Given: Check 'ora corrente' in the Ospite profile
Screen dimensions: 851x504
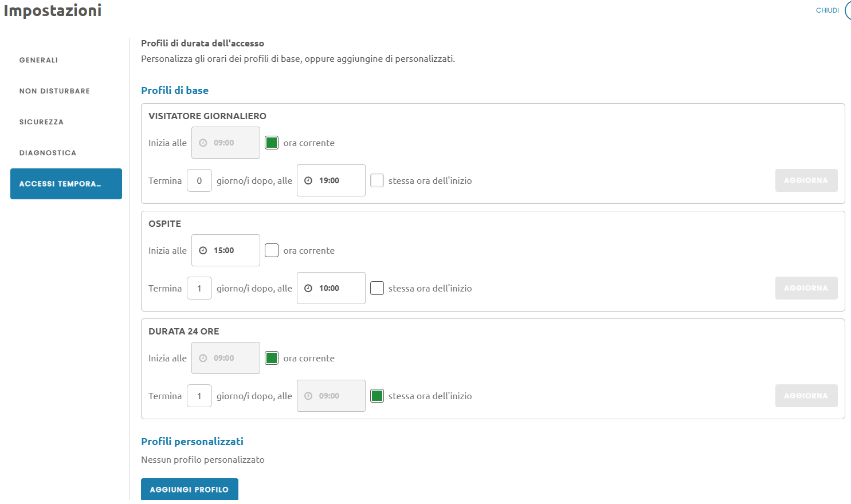Looking at the screenshot, I should pos(272,250).
